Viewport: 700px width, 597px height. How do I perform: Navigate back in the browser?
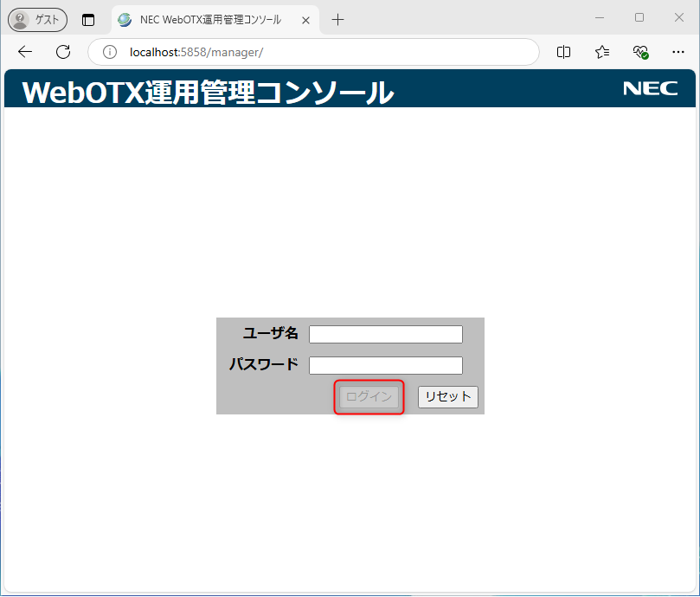tap(24, 52)
